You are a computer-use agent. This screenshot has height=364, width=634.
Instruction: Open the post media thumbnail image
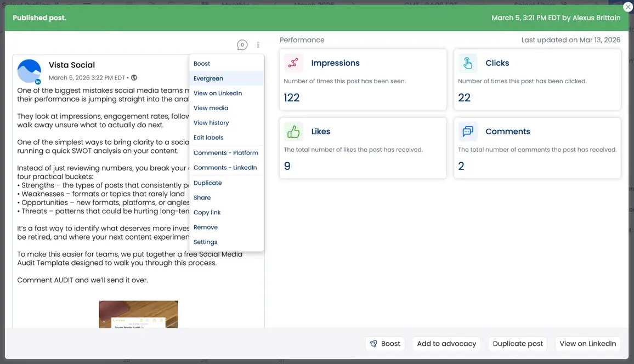(x=138, y=314)
